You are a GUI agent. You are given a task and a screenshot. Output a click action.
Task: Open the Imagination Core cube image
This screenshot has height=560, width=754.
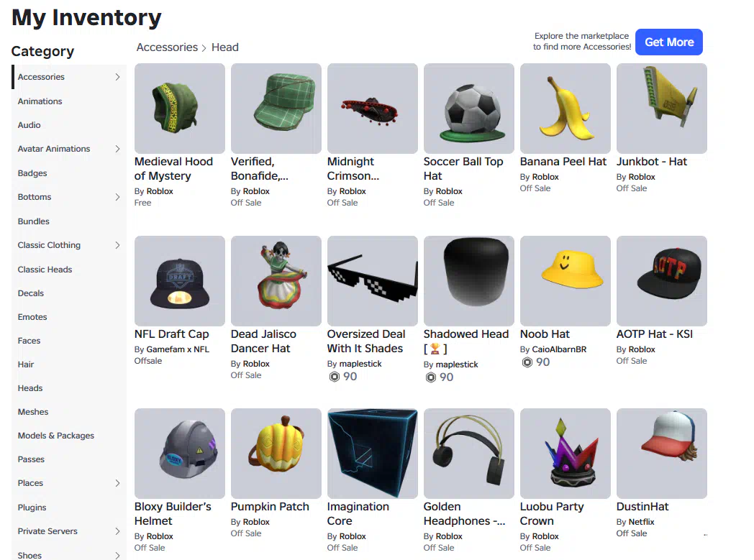372,454
